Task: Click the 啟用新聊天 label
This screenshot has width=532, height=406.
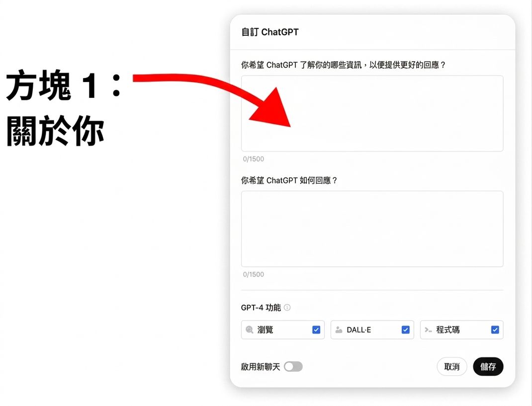Action: (x=260, y=367)
